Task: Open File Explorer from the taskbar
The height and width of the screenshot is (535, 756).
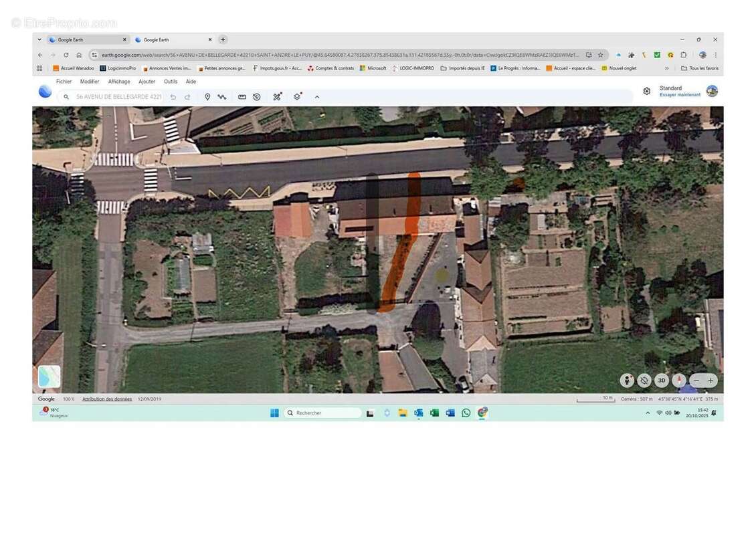Action: 403,413
